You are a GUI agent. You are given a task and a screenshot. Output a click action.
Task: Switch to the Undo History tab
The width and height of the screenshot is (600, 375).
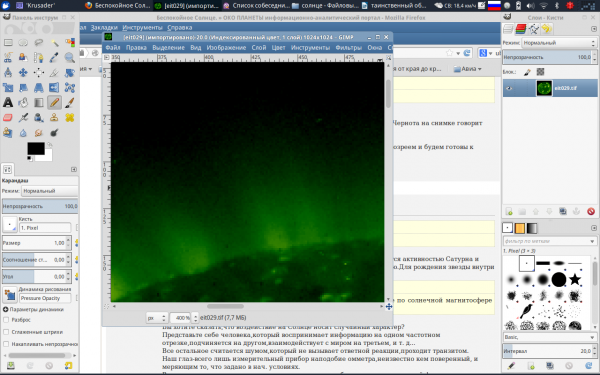click(x=546, y=29)
